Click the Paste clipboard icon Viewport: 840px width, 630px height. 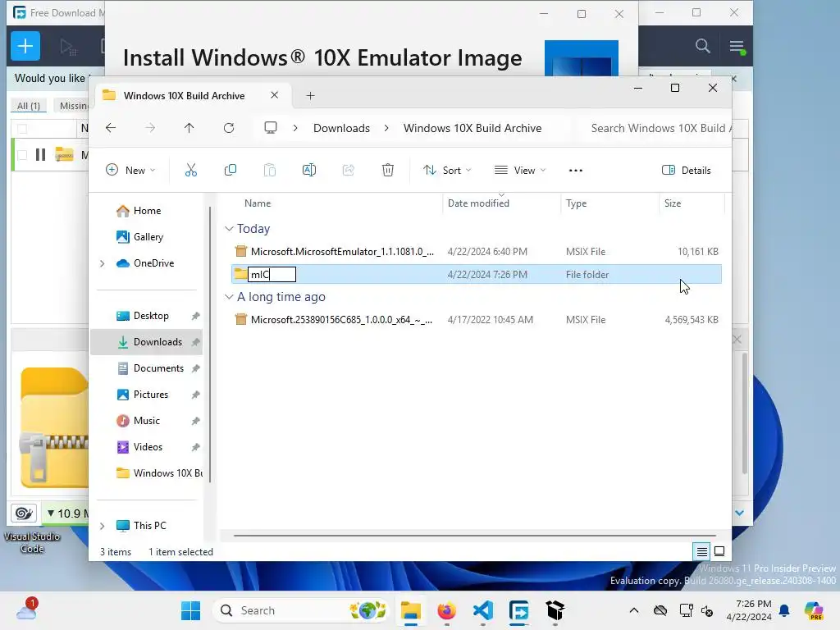click(x=269, y=171)
